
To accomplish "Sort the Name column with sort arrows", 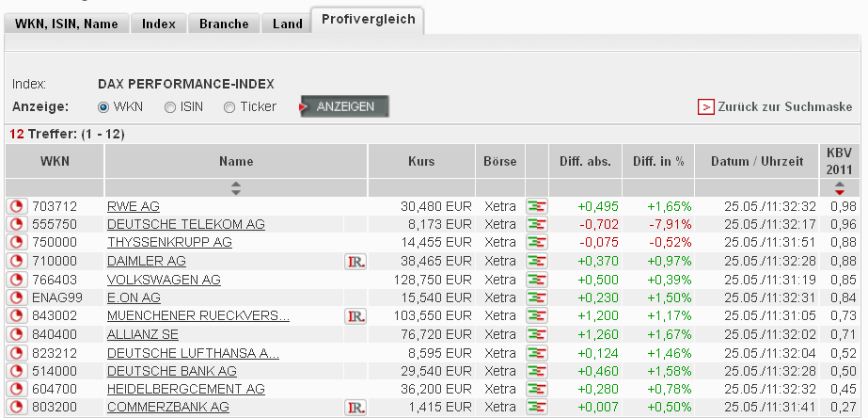I will (236, 188).
